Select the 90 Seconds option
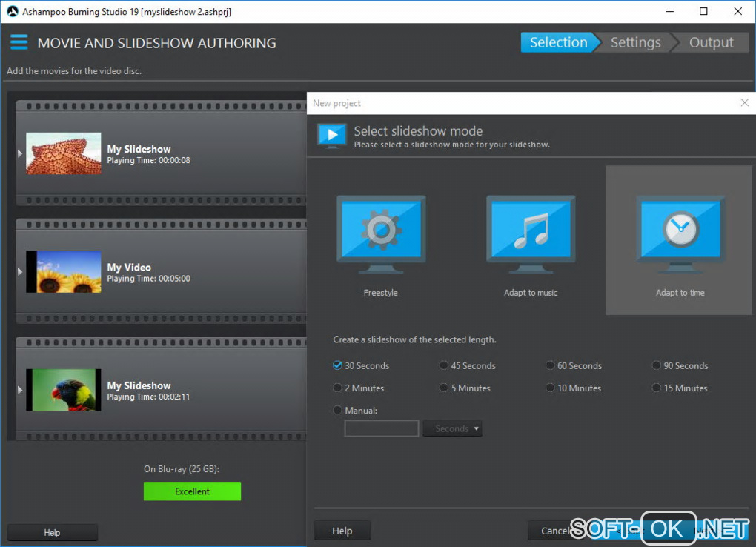The image size is (756, 547). (680, 365)
